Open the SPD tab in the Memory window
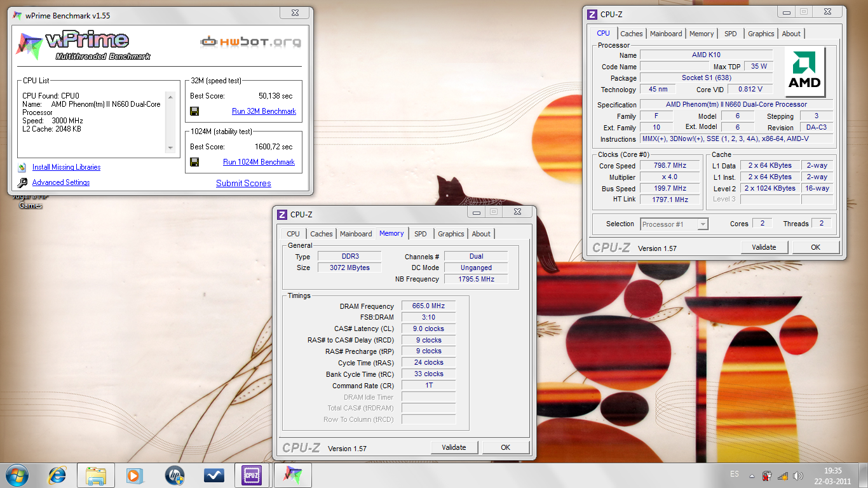 (x=421, y=234)
